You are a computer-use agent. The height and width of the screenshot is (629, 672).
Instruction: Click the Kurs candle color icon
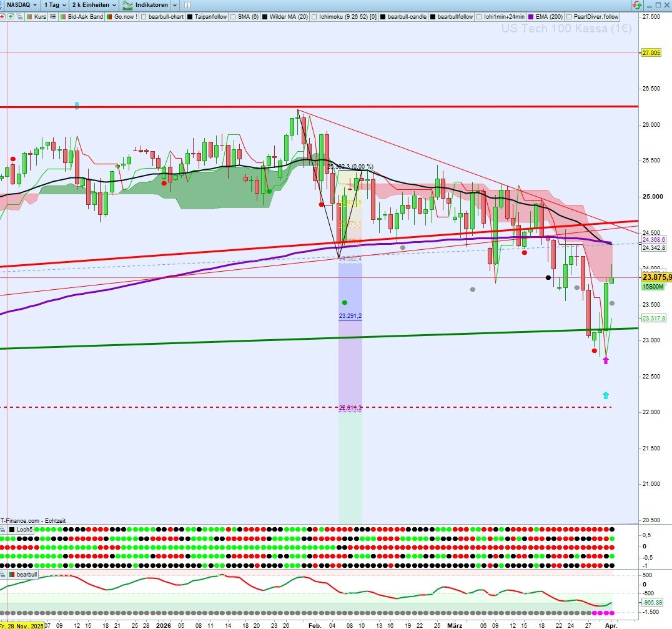pyautogui.click(x=29, y=16)
